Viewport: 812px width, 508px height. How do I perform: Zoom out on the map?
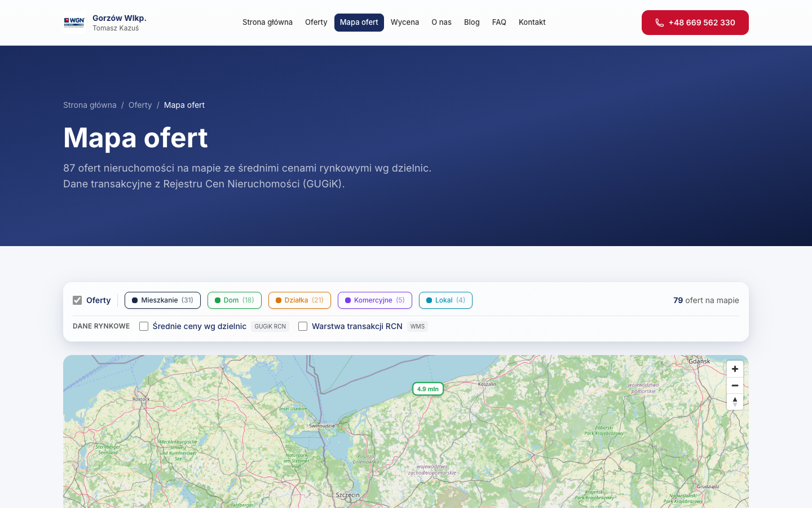[735, 386]
